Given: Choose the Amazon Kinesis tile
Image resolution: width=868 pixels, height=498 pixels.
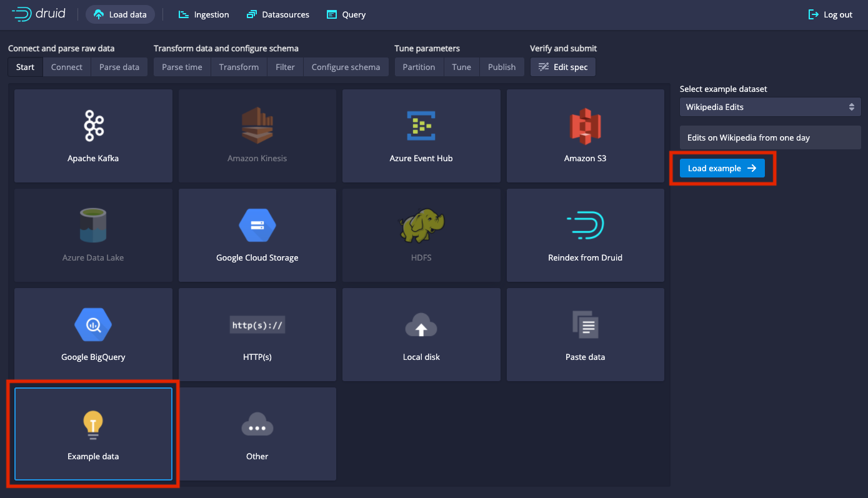Looking at the screenshot, I should 257,136.
